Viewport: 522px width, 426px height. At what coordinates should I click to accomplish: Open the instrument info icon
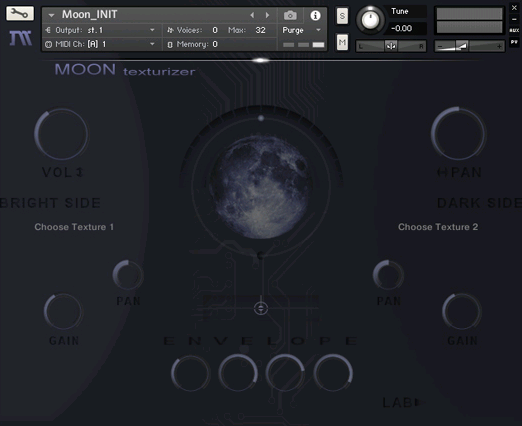pyautogui.click(x=315, y=15)
